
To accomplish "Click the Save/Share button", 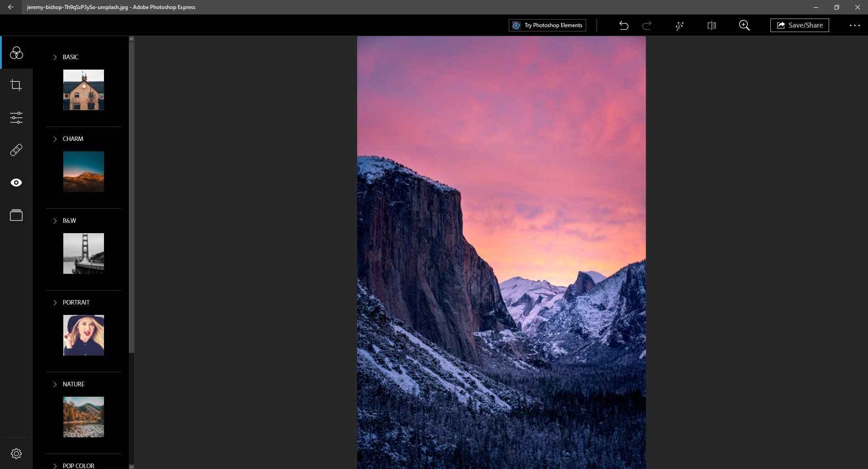I will [799, 25].
